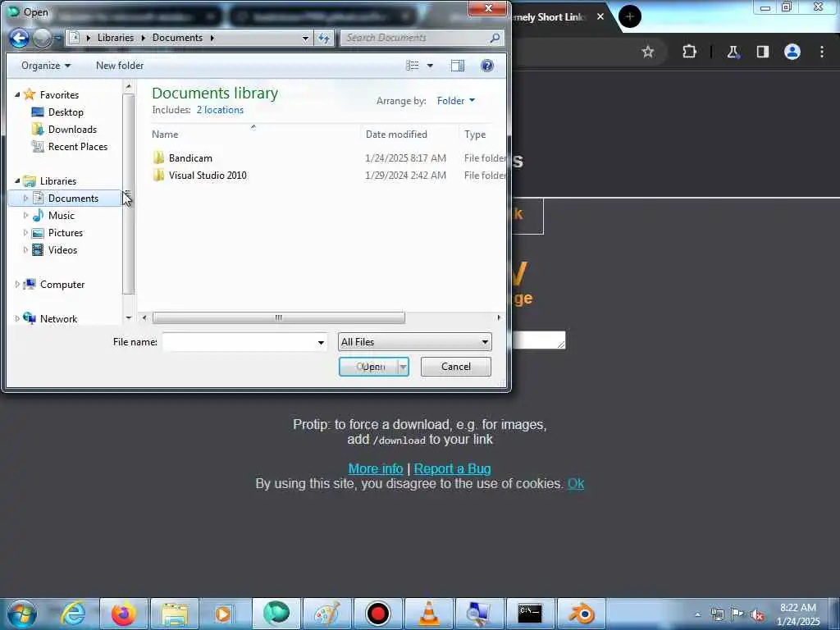Bookmark page with Chrome star icon
840x630 pixels.
[x=648, y=52]
